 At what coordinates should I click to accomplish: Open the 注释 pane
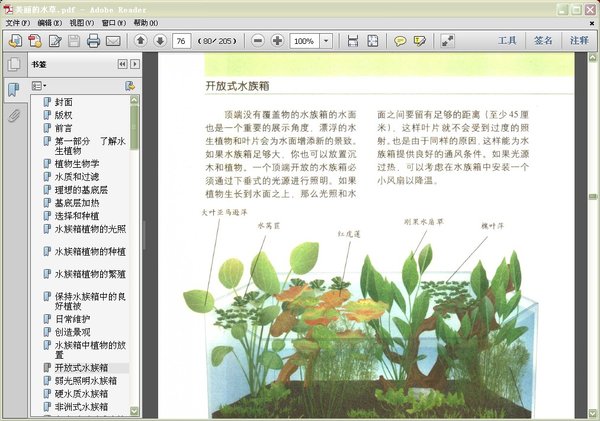(579, 40)
